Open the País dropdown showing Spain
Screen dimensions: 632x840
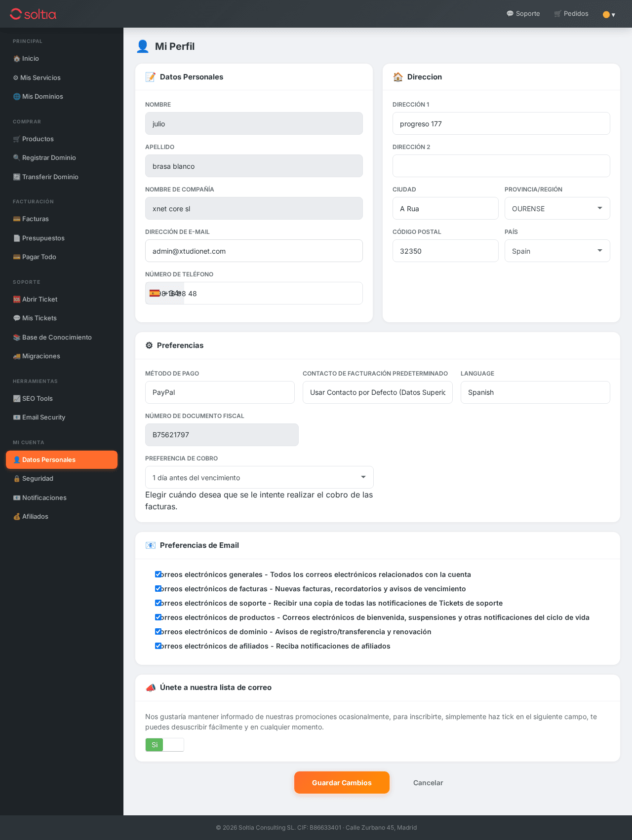557,251
